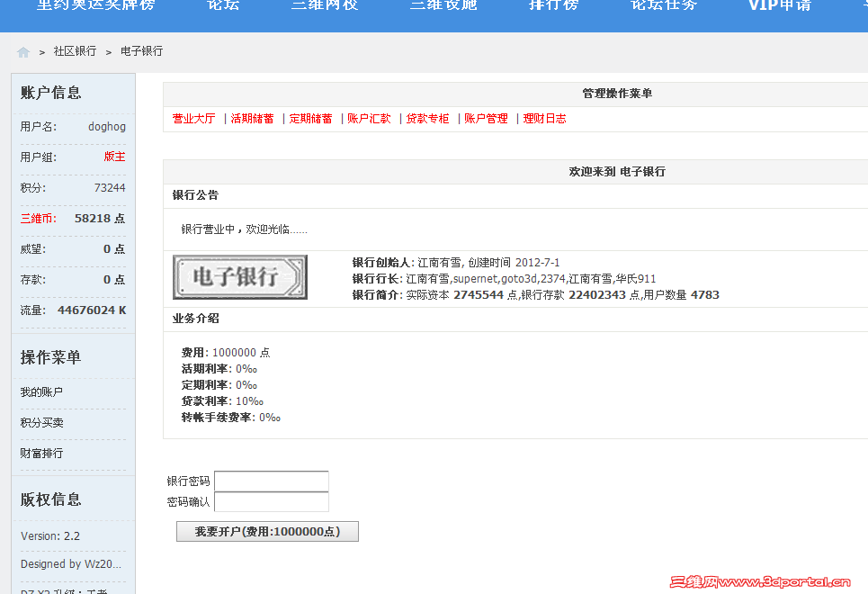Click the home icon in breadcrumb
The image size is (868, 594).
pos(23,52)
